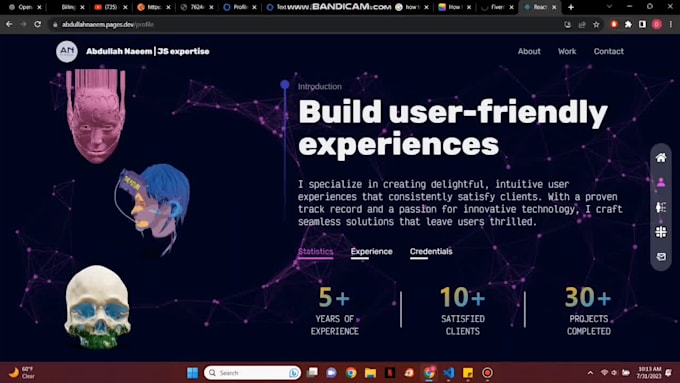This screenshot has width=680, height=383.
Task: Show hidden system tray icons arrow
Action: point(590,373)
